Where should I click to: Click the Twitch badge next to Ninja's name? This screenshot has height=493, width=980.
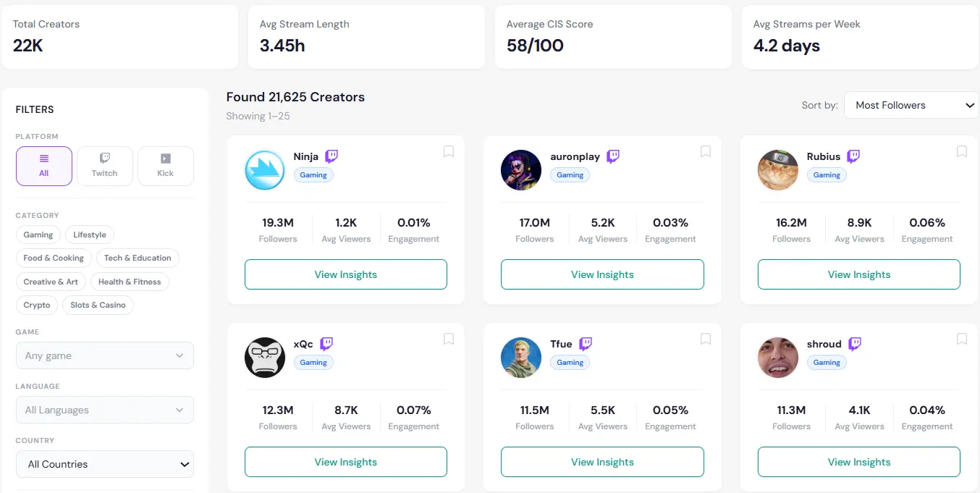[x=331, y=156]
